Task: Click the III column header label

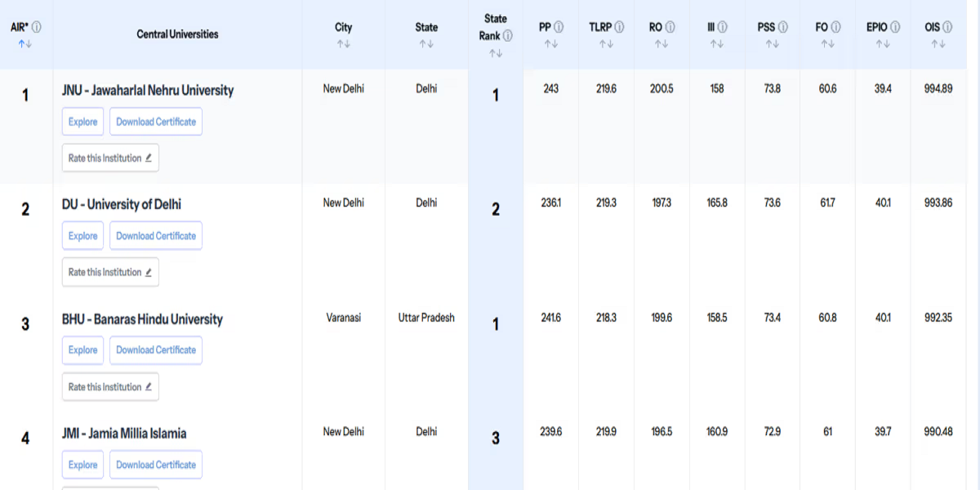Action: point(711,27)
